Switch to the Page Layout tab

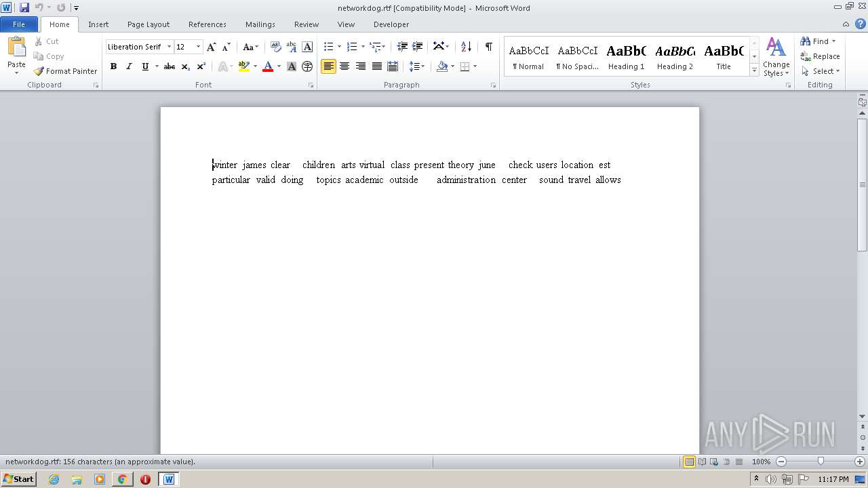point(149,24)
